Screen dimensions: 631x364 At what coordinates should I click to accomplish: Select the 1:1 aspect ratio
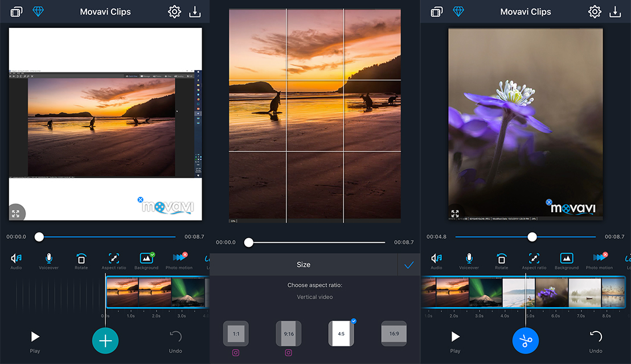coord(235,333)
